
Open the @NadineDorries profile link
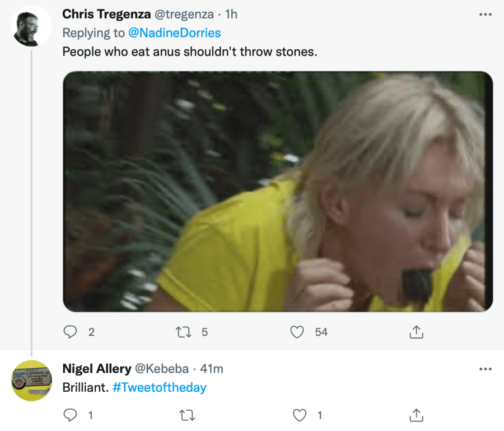pyautogui.click(x=175, y=33)
